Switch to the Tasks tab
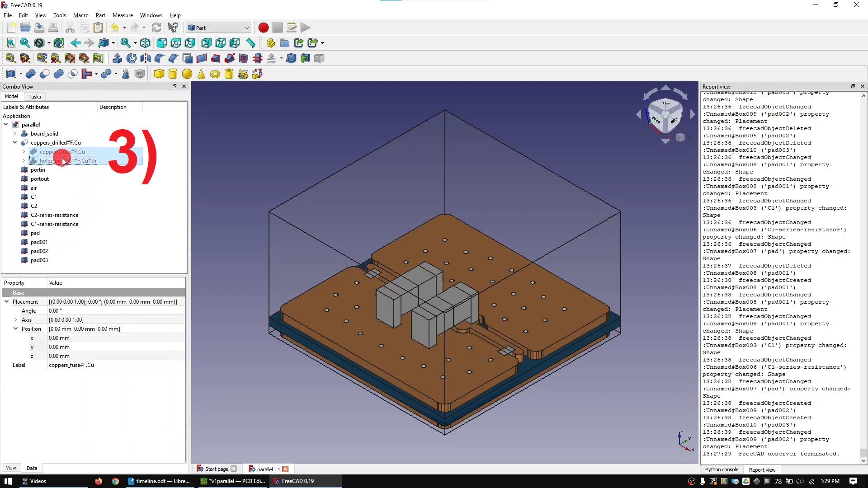The height and width of the screenshot is (488, 868). [x=34, y=96]
